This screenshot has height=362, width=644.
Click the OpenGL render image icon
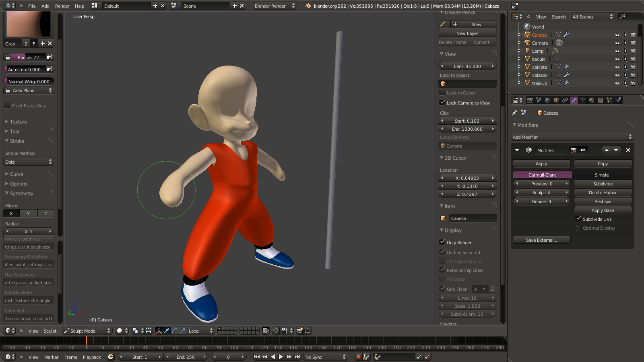(299, 331)
